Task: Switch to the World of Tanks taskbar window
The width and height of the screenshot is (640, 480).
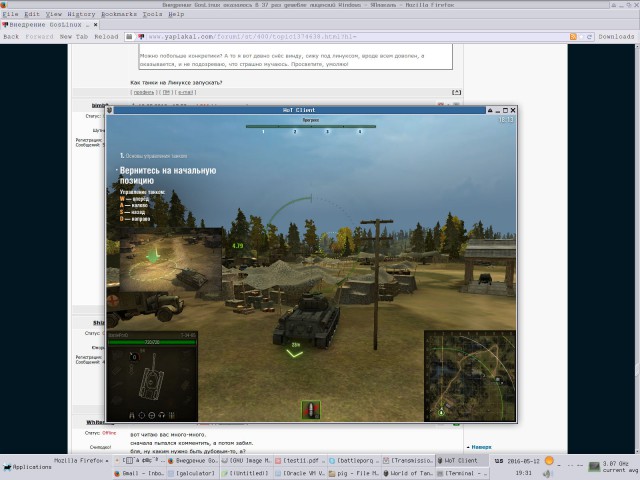Action: point(408,473)
